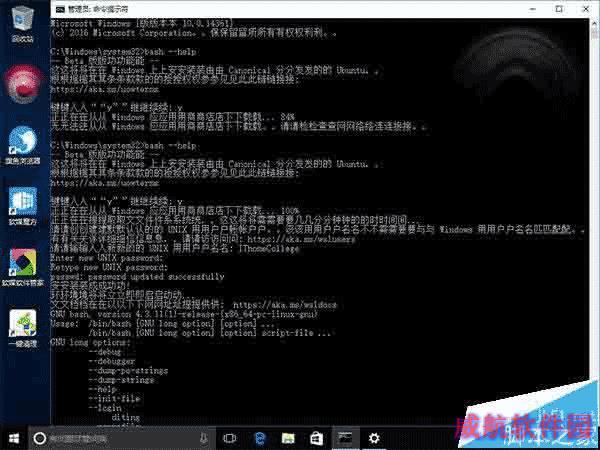This screenshot has width=600, height=450.
Task: Launch the 软媒魔方 desktop shortcut
Action: 23,206
